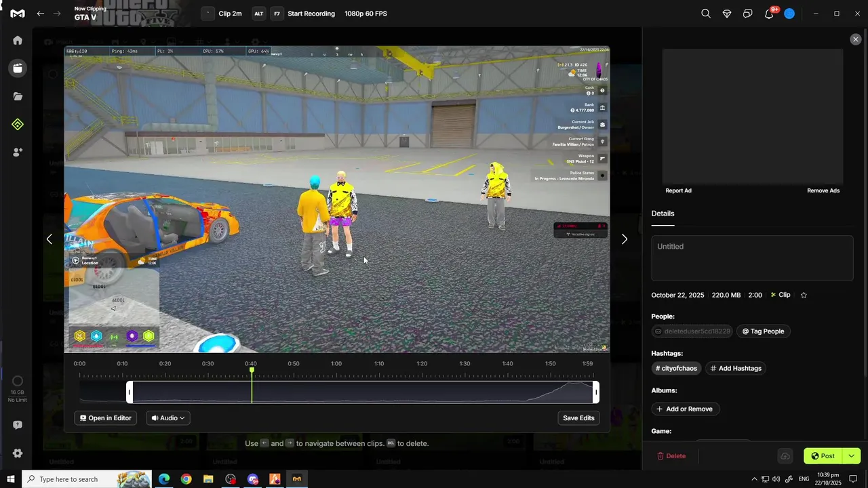The height and width of the screenshot is (488, 868).
Task: Click Add Hashtags button
Action: tap(736, 368)
